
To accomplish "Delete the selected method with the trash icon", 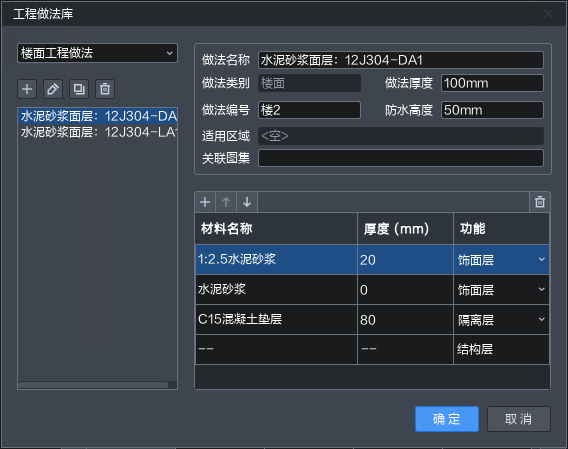I will click(105, 89).
